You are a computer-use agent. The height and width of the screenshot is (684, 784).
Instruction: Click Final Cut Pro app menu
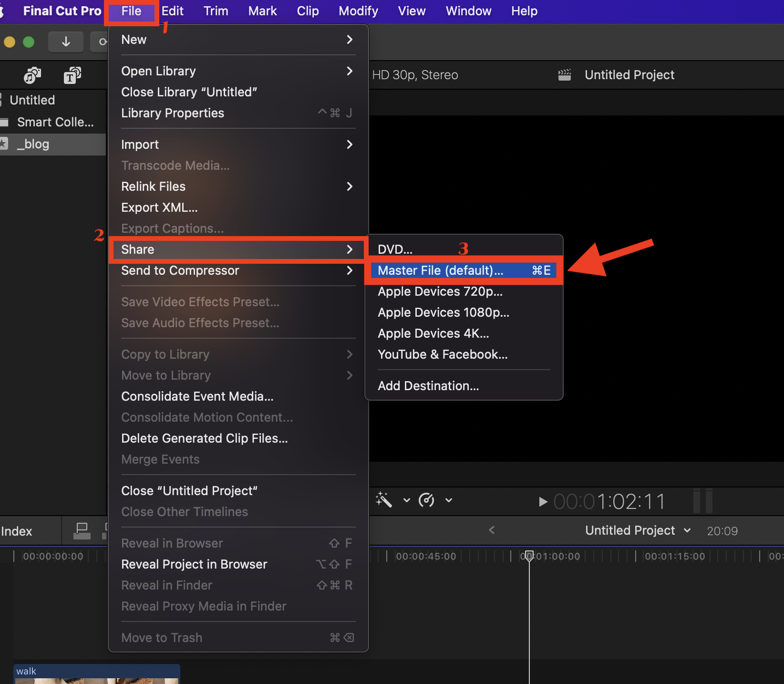coord(62,11)
